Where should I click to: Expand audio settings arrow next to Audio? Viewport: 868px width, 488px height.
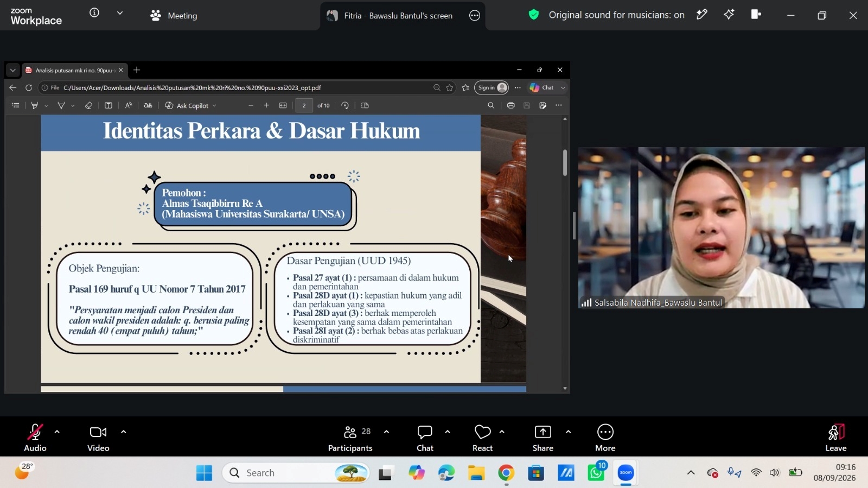pyautogui.click(x=57, y=432)
